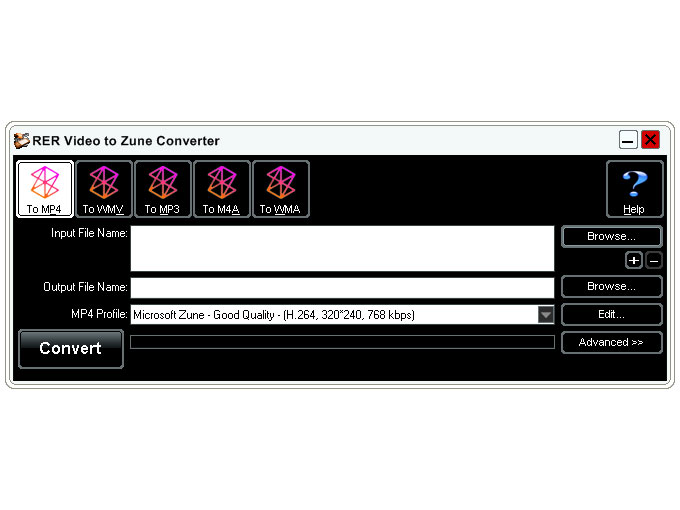The height and width of the screenshot is (510, 680).
Task: Click the Microsoft Zune Good Quality profile text
Action: 274,315
